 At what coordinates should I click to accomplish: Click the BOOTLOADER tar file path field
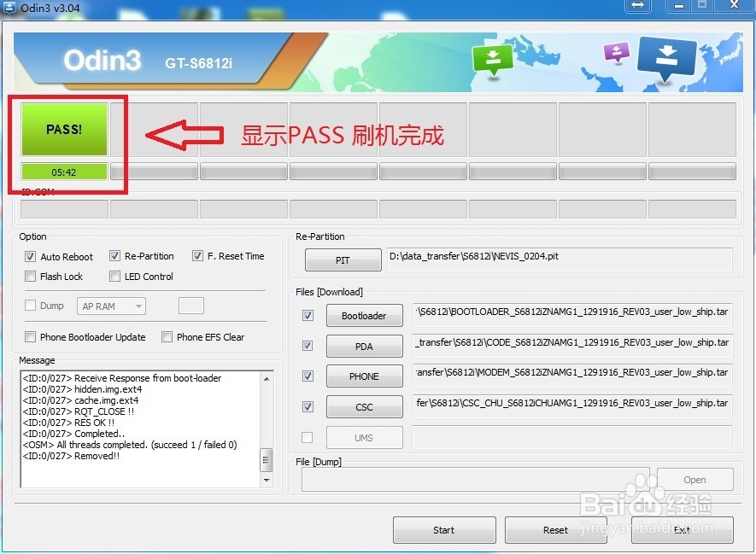572,315
